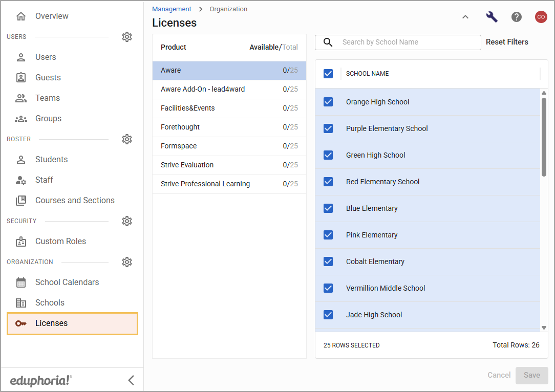Click the Courses and Sections icon

pyautogui.click(x=21, y=200)
